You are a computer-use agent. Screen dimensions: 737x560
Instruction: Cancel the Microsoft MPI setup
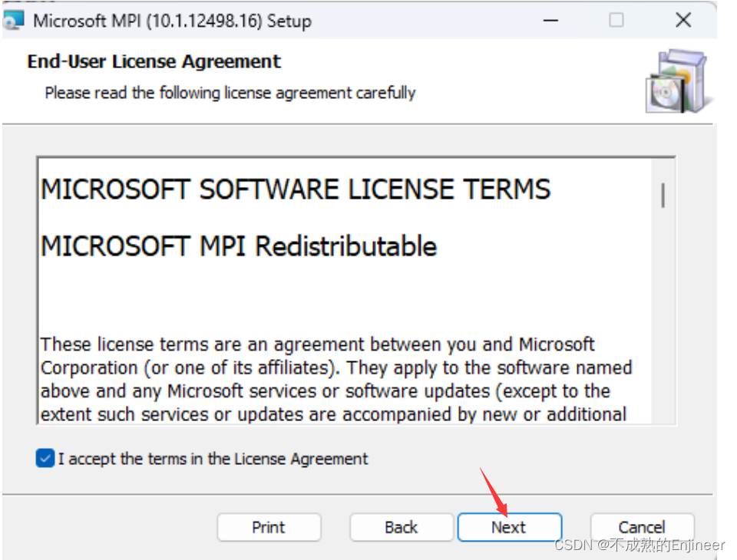point(642,527)
